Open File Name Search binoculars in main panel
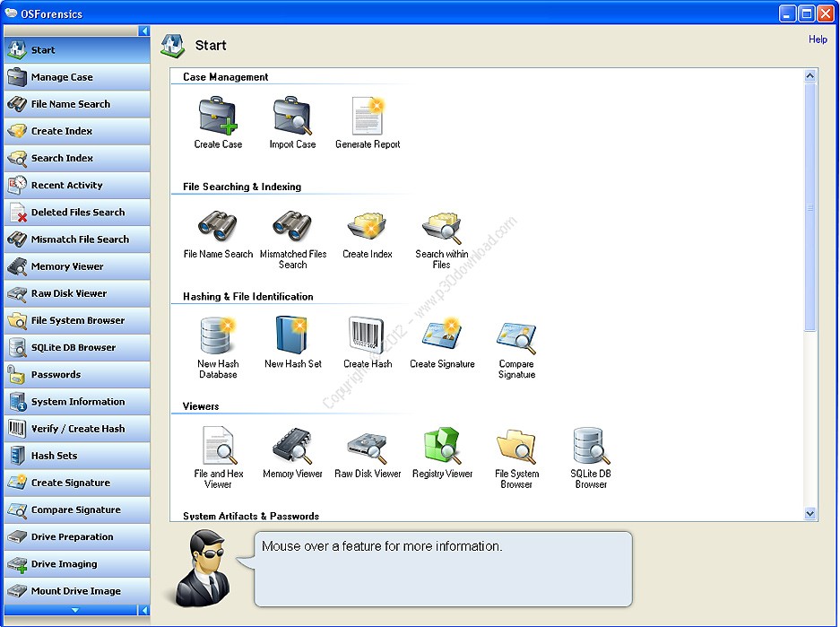 (218, 226)
